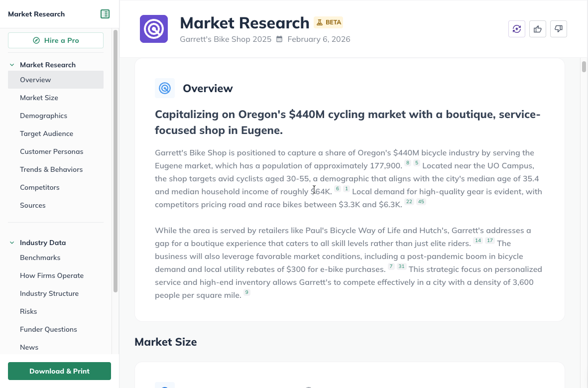Open the BETA badge next to the title
This screenshot has height=388, width=588.
[x=329, y=22]
